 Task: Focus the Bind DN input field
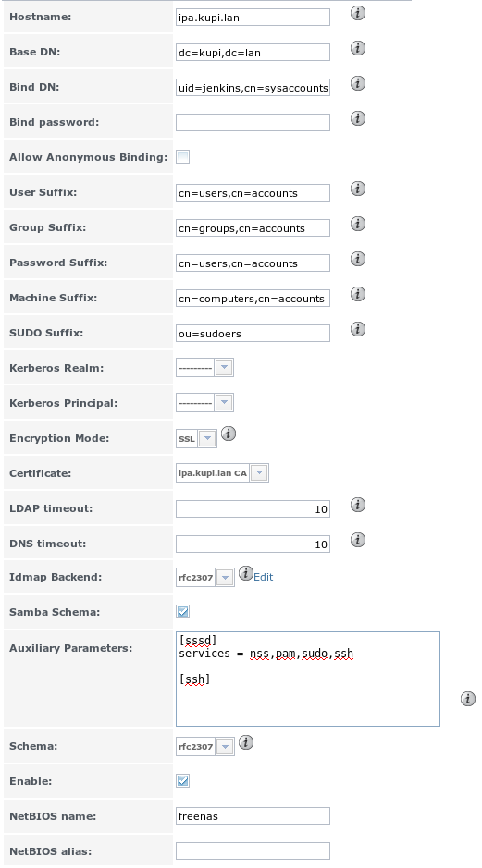(x=253, y=88)
